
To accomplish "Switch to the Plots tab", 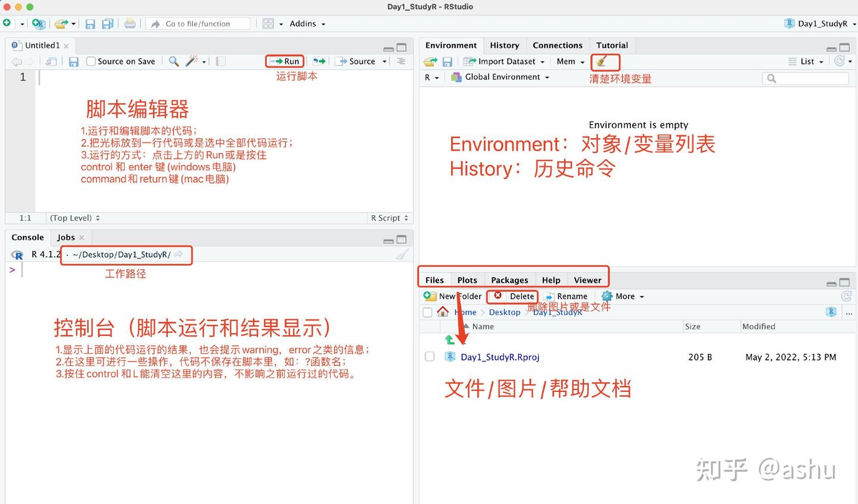I will (x=467, y=280).
